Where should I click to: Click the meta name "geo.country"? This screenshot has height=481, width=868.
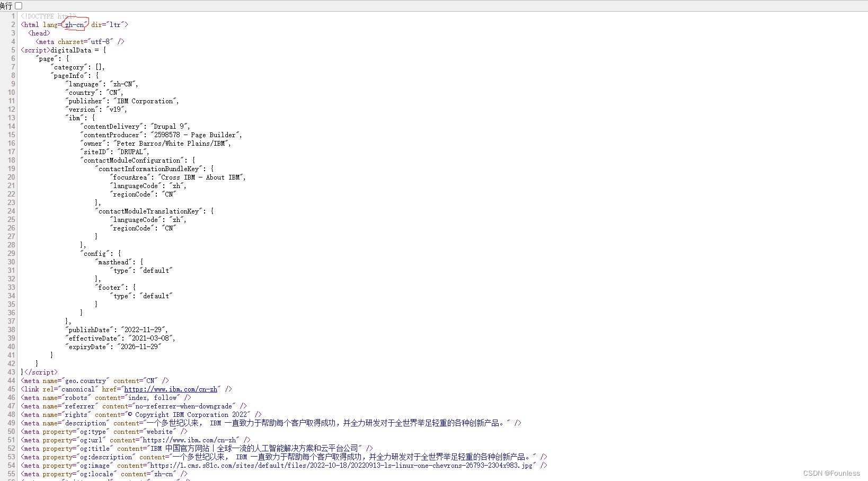pos(85,381)
